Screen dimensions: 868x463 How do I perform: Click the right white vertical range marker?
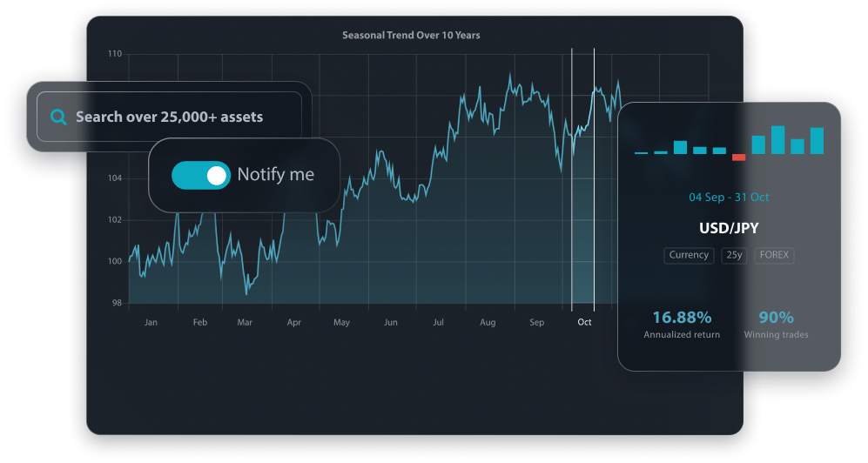pyautogui.click(x=594, y=174)
